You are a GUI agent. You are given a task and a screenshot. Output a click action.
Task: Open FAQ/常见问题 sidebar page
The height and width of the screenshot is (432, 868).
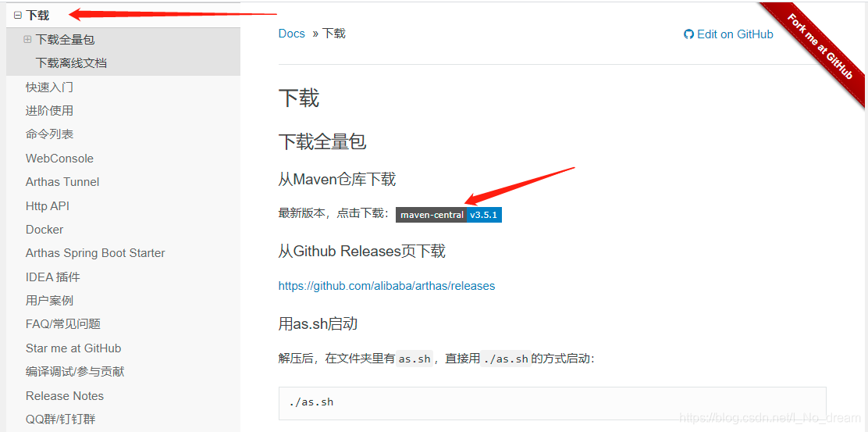[63, 324]
